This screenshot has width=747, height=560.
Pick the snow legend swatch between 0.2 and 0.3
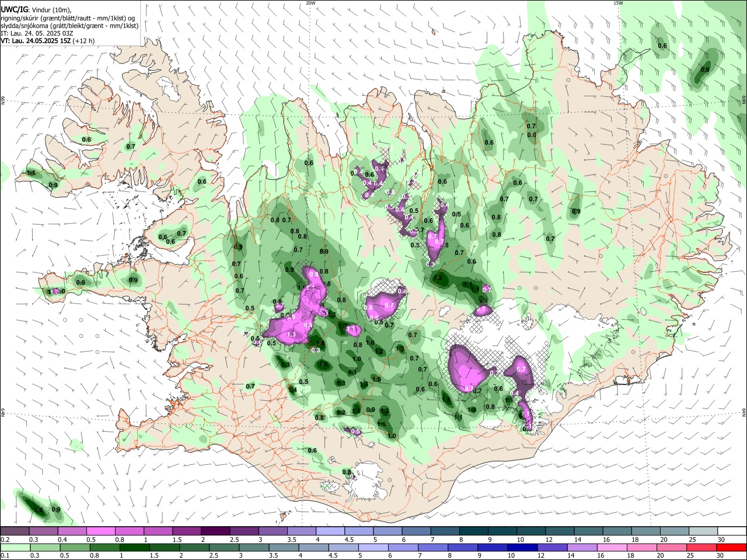[15, 531]
